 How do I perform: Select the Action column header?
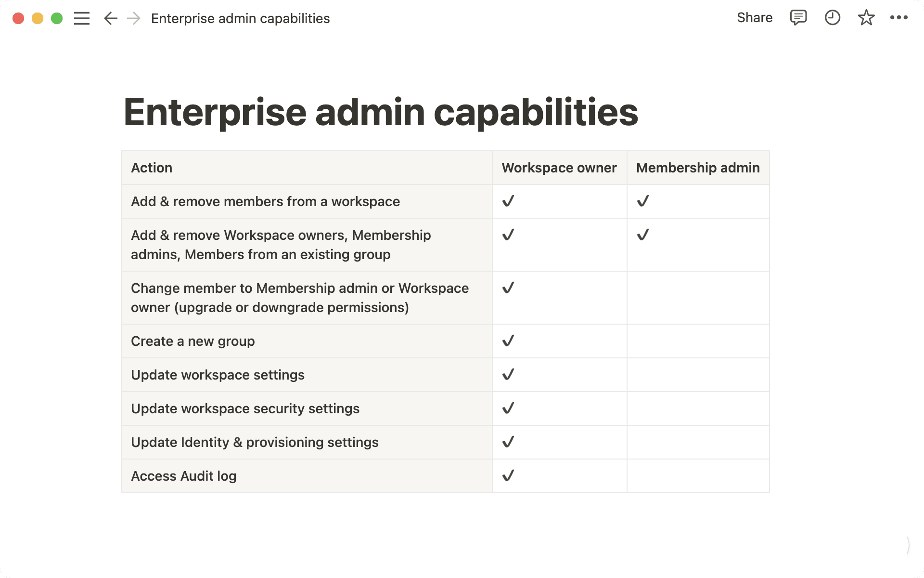pyautogui.click(x=152, y=168)
